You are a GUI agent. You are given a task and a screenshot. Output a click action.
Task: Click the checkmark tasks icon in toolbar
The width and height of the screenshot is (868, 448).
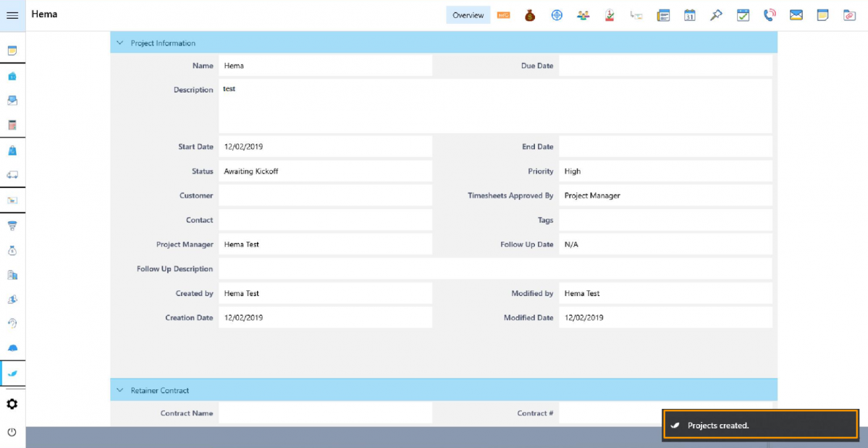(x=743, y=15)
